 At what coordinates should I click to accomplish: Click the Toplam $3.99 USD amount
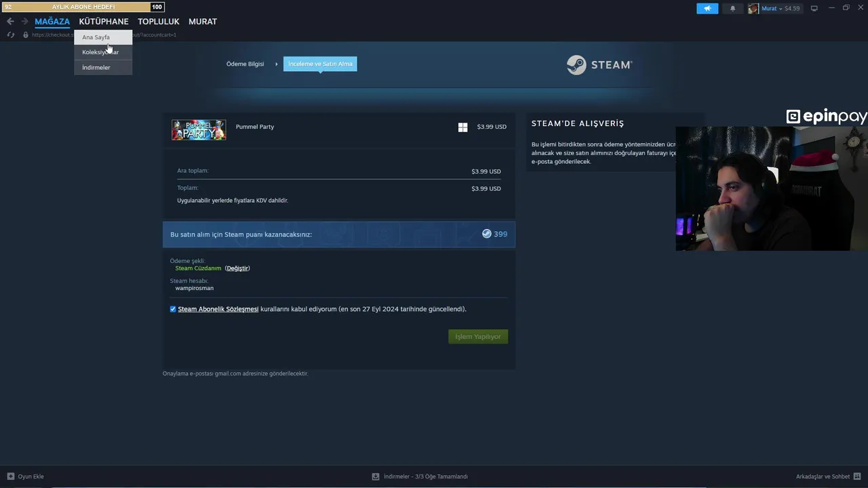click(486, 188)
